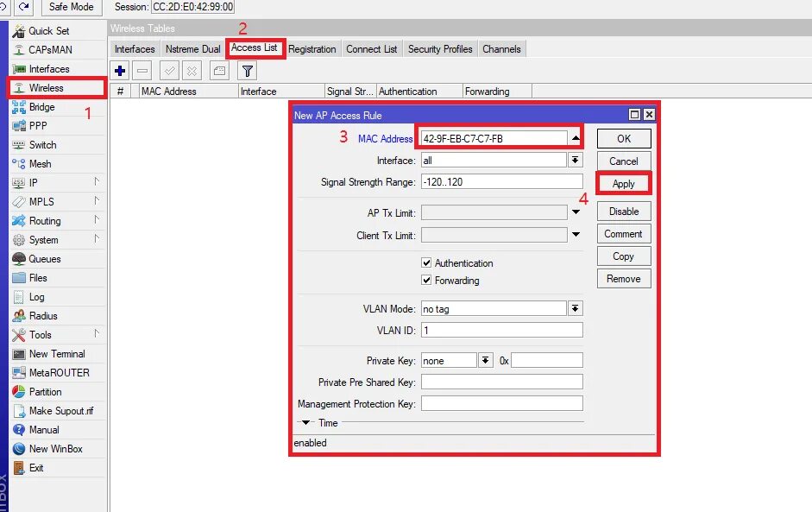Click the OK button
This screenshot has width=812, height=512.
624,139
